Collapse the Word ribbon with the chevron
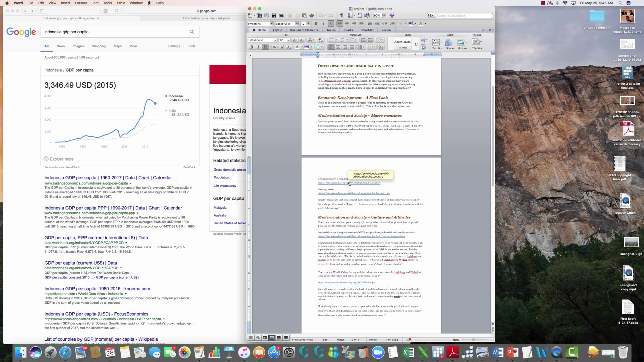Screen dimensions: 644x362 [x=484, y=30]
